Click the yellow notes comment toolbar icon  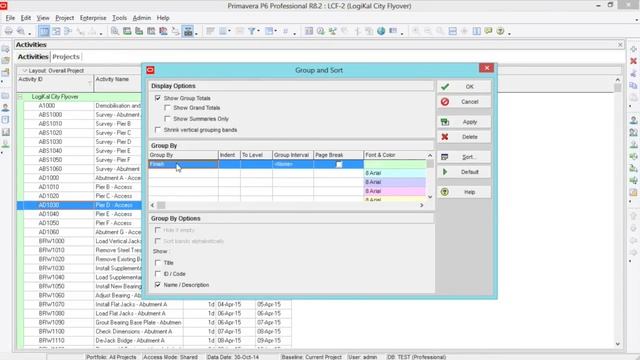(x=488, y=31)
